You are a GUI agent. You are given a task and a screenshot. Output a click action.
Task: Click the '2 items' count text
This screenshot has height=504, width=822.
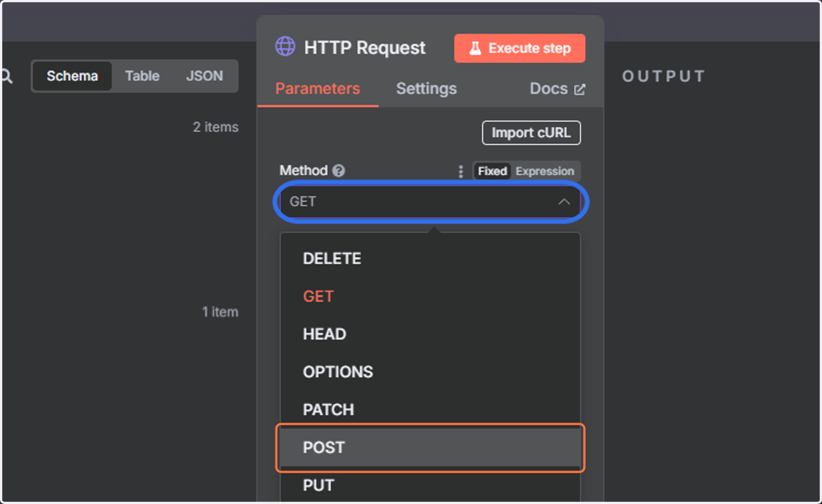click(x=216, y=127)
